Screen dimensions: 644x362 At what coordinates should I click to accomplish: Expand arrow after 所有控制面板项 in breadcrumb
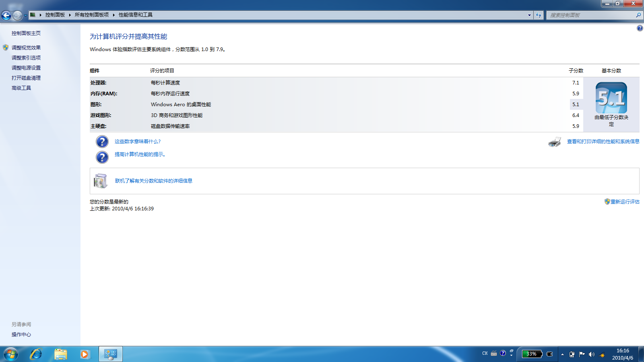(x=114, y=15)
